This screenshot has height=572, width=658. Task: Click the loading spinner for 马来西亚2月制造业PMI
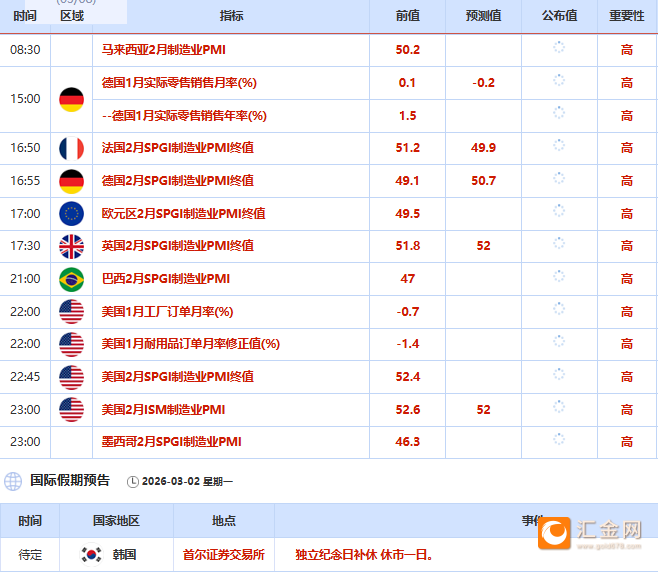coord(559,47)
